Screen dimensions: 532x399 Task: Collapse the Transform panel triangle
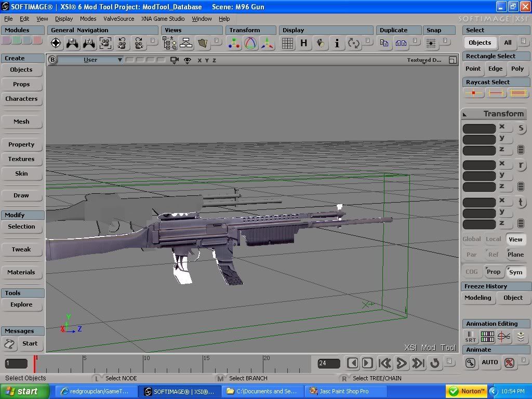point(465,115)
